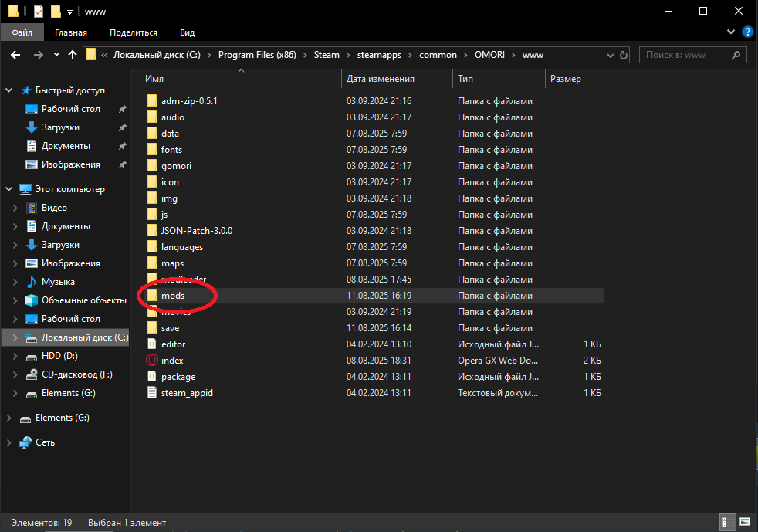Select the editor JS file
This screenshot has width=758, height=532.
click(x=173, y=344)
